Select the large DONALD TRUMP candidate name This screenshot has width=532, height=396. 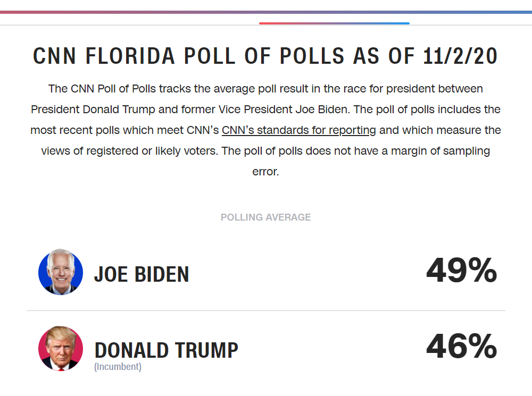pos(166,350)
